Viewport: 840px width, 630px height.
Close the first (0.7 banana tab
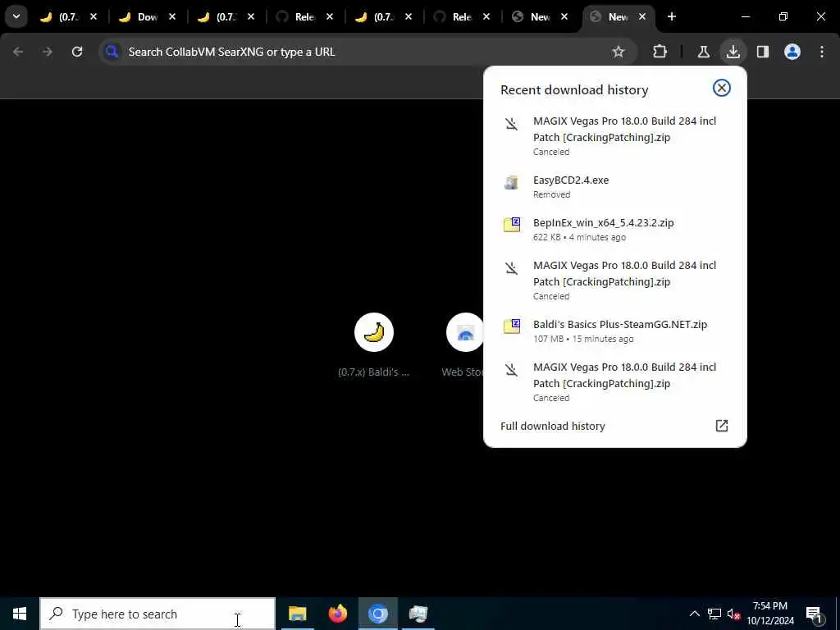point(94,16)
